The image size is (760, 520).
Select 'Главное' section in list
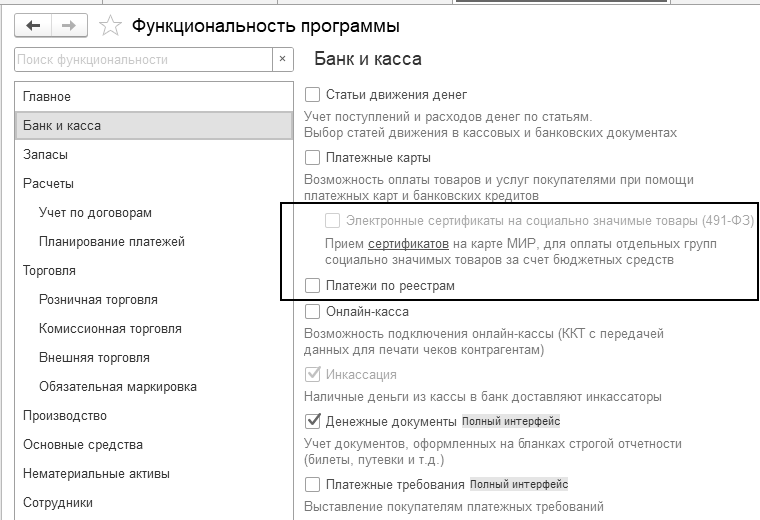(154, 96)
